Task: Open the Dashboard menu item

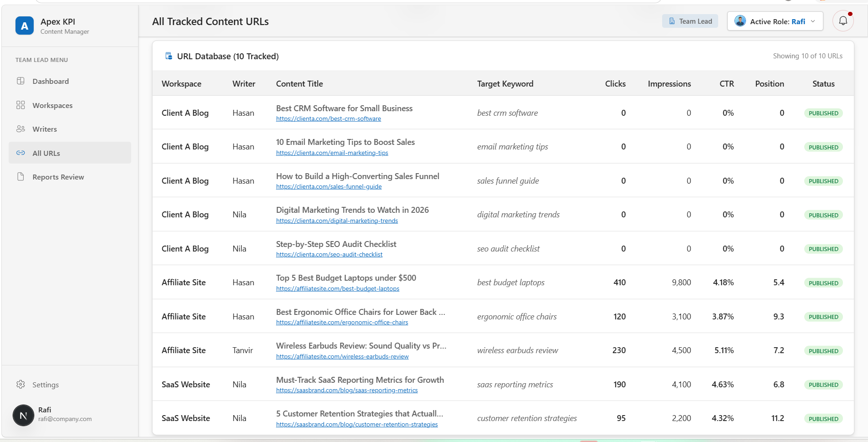Action: click(70, 81)
